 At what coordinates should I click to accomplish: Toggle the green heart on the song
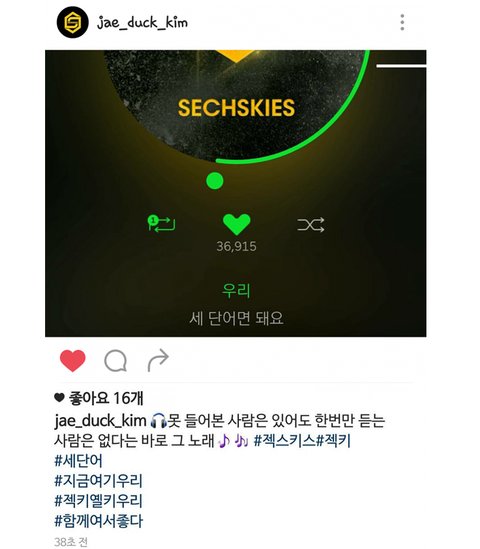(x=236, y=224)
